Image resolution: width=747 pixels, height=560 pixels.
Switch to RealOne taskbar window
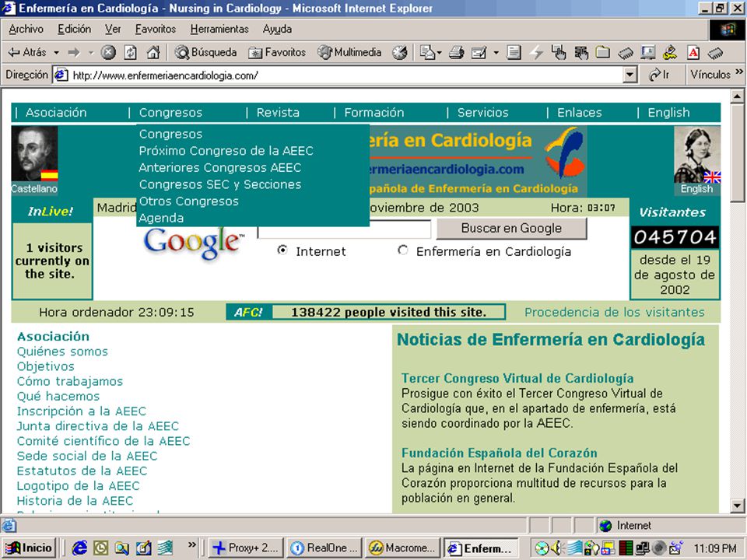[324, 548]
